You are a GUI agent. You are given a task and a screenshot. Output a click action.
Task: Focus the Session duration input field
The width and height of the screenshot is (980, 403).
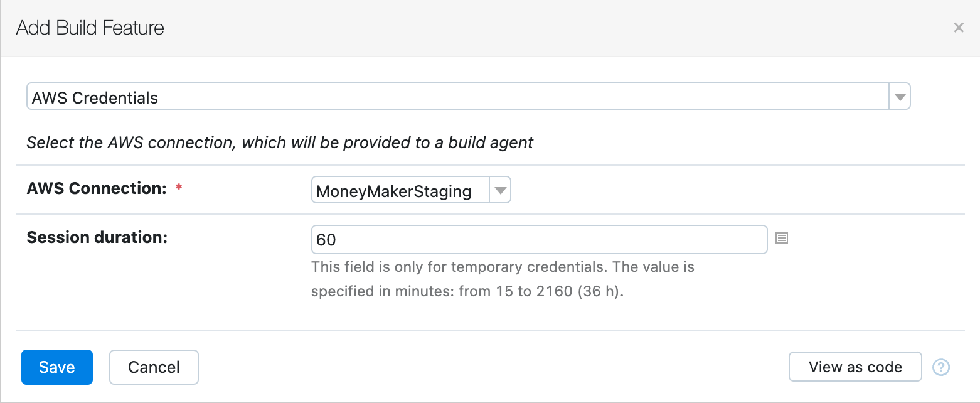539,239
